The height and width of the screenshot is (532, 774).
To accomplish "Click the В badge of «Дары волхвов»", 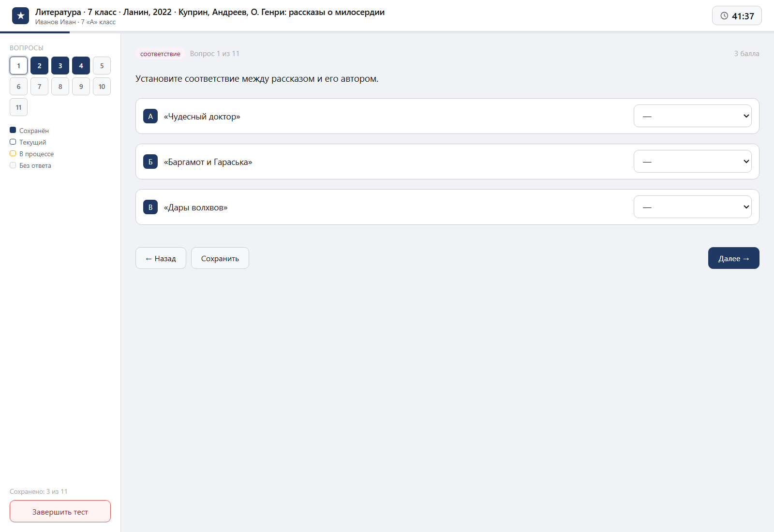I will (x=150, y=207).
